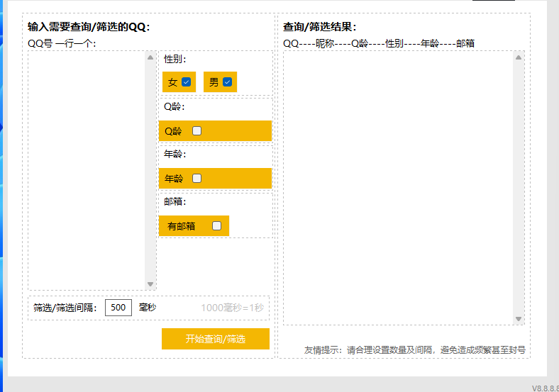Uncheck the 男 gender checkbox
The image size is (559, 392).
pos(228,82)
